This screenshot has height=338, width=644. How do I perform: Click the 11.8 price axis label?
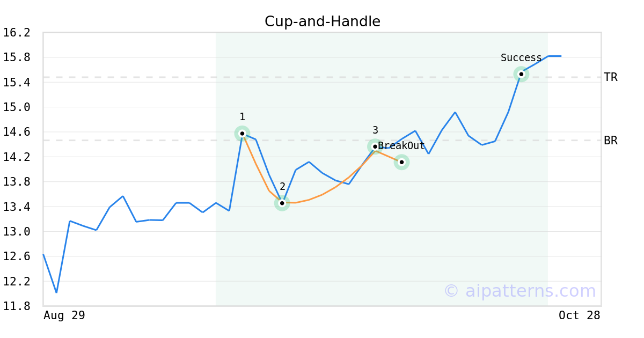pos(17,306)
